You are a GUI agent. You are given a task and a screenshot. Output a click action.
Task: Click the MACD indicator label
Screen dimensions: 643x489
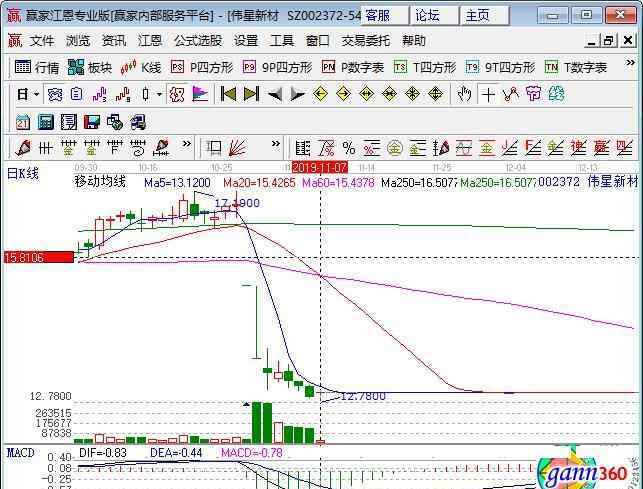click(x=21, y=453)
